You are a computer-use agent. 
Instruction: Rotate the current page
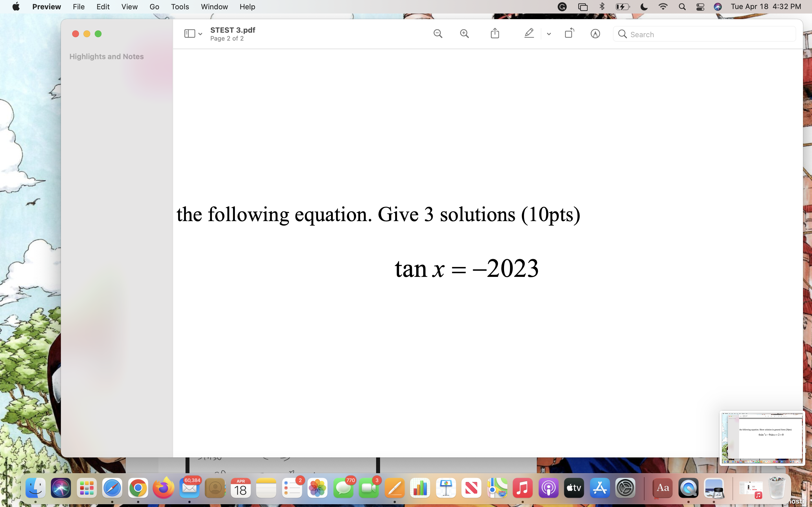coord(569,33)
